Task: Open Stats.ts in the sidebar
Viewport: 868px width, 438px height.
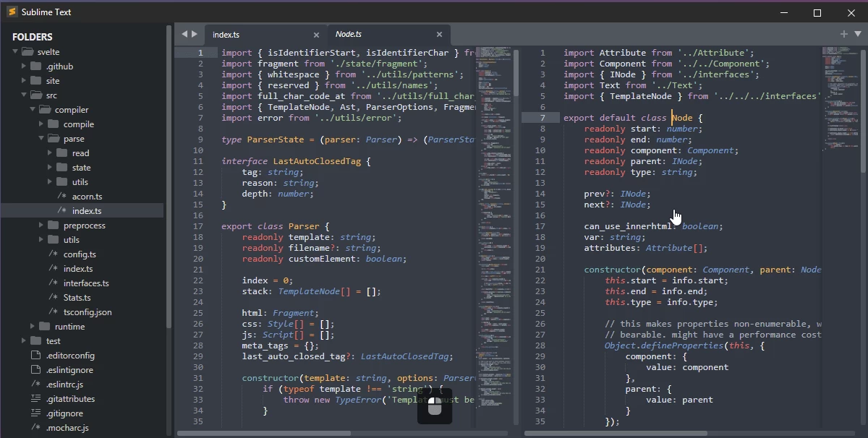Action: 77,298
